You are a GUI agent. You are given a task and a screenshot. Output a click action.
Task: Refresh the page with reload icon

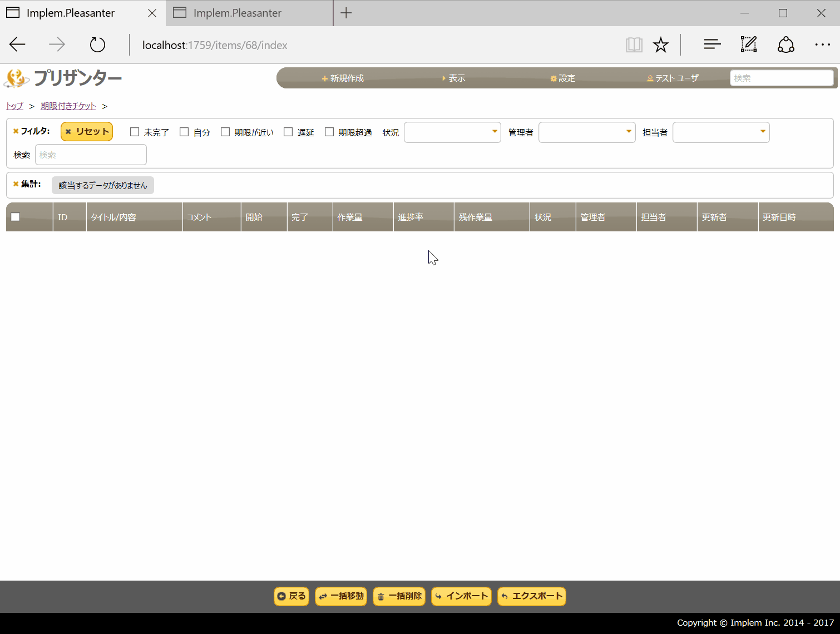tap(97, 45)
